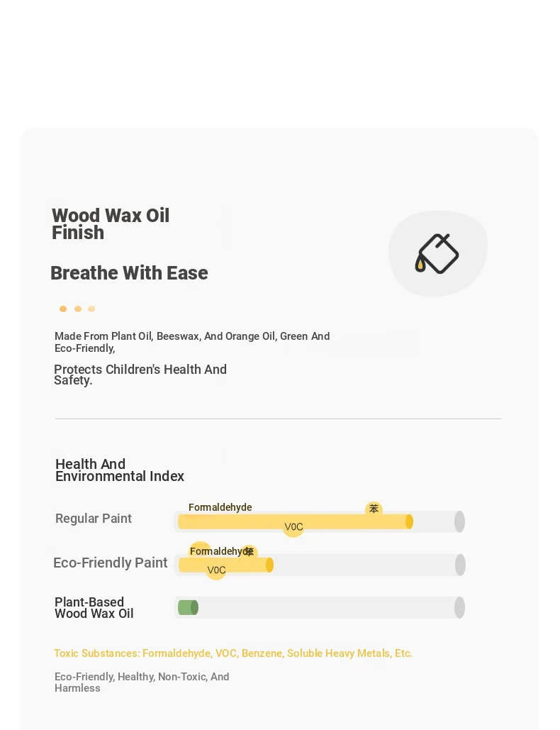Click the yellow Toxic Substances text line
The height and width of the screenshot is (730, 560).
click(x=233, y=653)
